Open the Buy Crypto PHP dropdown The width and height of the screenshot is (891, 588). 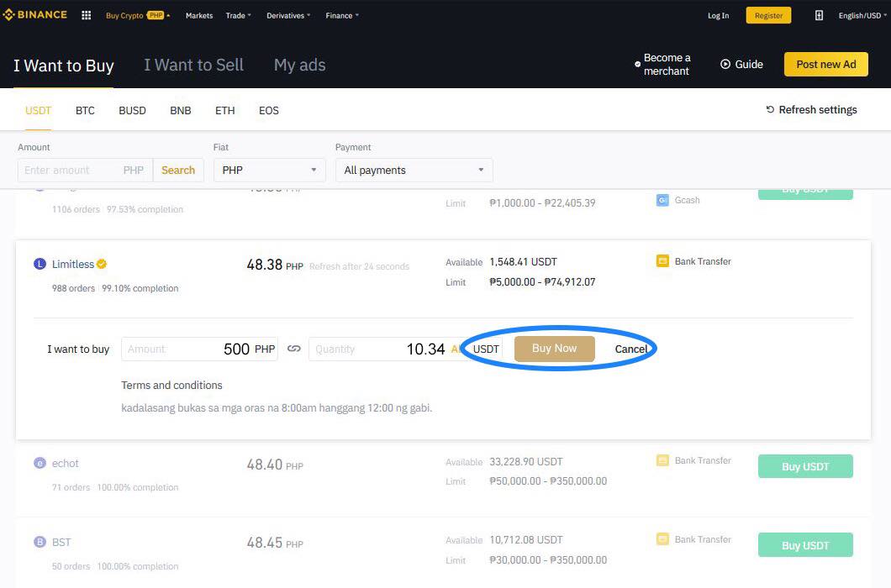(x=138, y=15)
